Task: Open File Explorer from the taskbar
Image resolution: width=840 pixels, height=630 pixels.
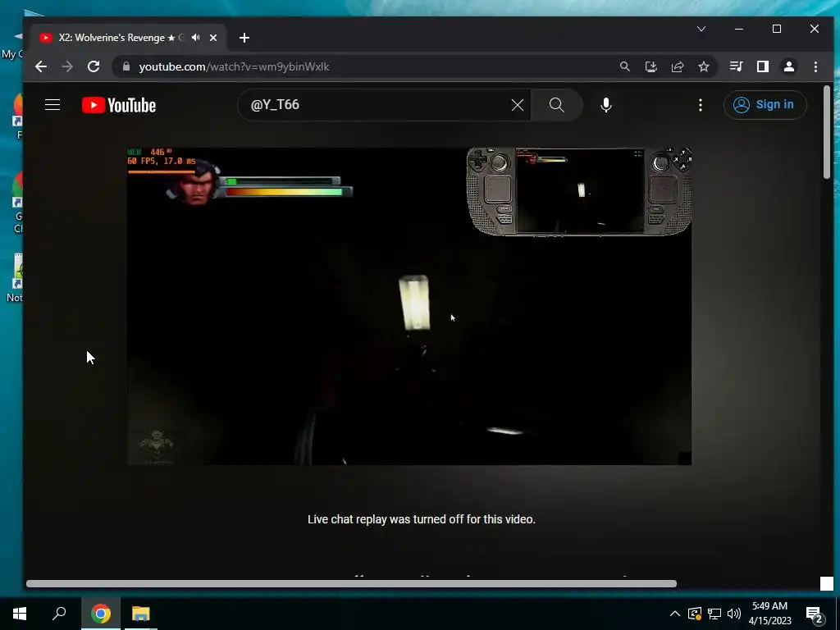Action: click(141, 614)
